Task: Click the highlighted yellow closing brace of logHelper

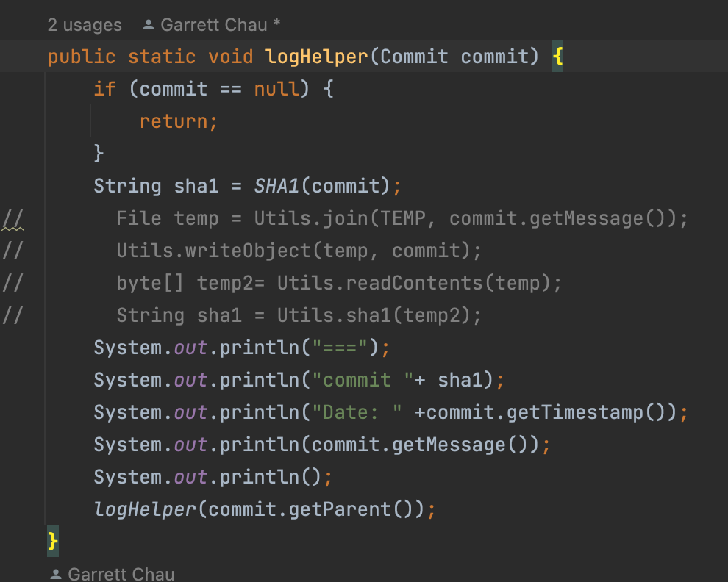Action: pyautogui.click(x=52, y=542)
